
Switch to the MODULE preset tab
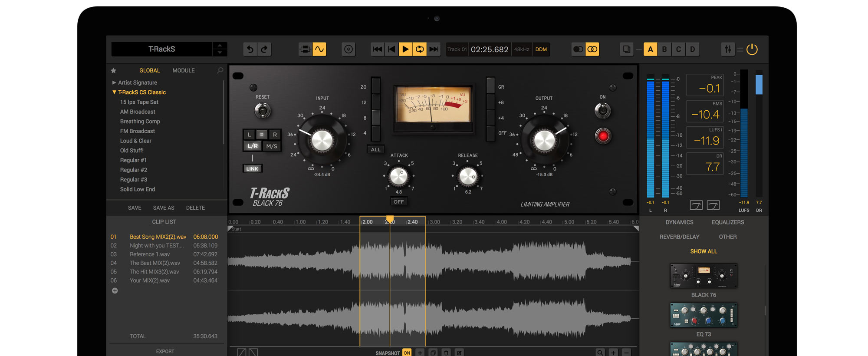(184, 70)
